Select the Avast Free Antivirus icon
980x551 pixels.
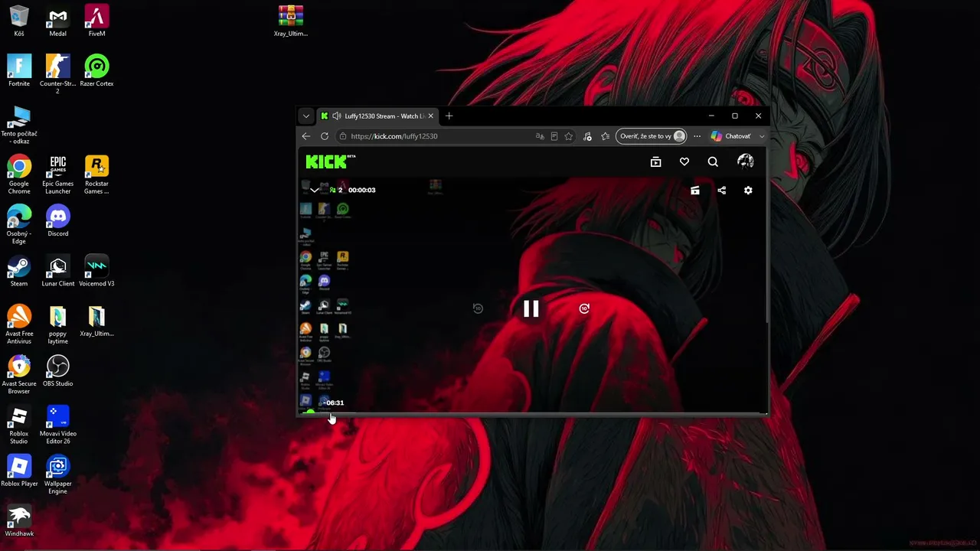tap(19, 324)
